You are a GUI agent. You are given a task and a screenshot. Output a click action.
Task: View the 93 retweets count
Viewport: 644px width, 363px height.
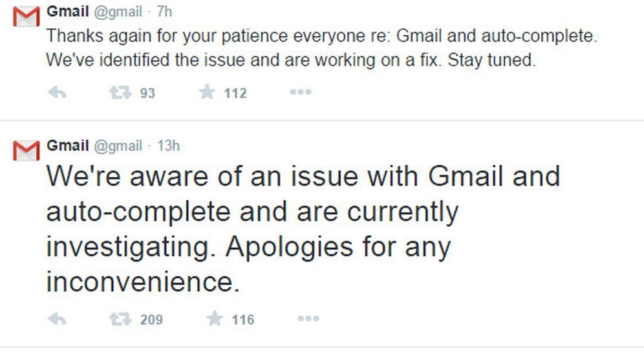click(x=147, y=94)
